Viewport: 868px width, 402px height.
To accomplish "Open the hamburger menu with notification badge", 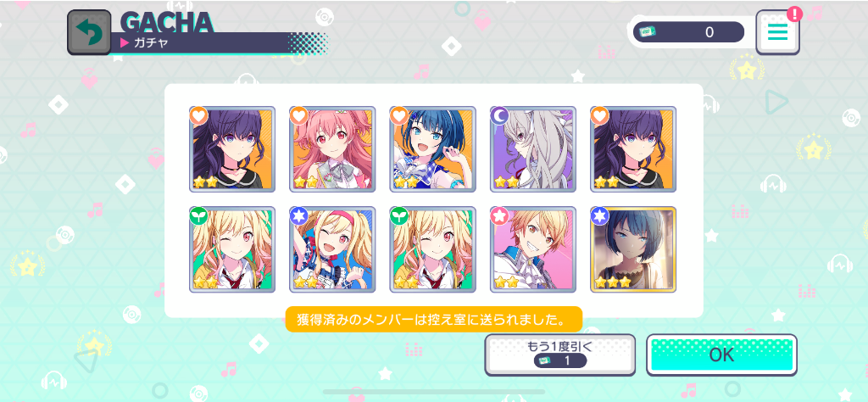I will tap(778, 32).
